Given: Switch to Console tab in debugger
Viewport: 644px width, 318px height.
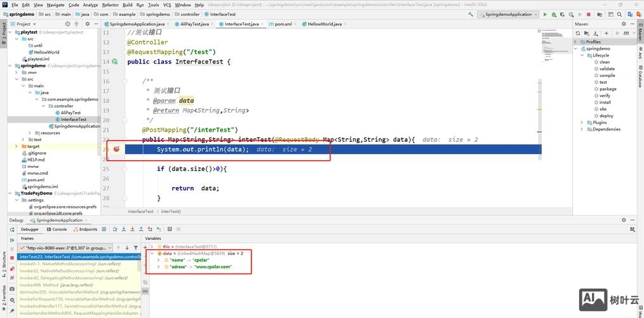Looking at the screenshot, I should coord(57,229).
